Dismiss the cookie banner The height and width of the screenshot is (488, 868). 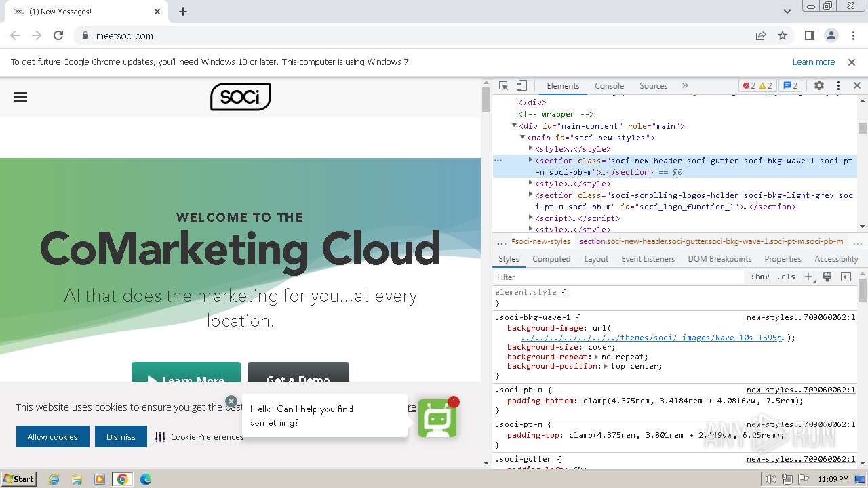click(121, 436)
